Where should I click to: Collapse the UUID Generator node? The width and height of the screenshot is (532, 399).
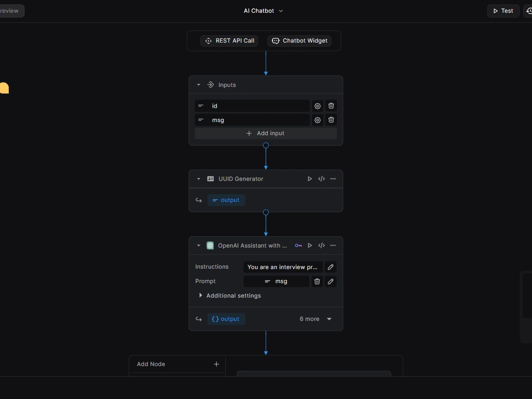(198, 179)
